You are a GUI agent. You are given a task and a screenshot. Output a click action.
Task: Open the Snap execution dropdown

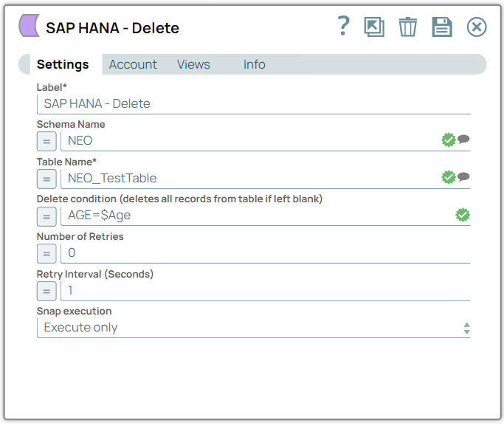pos(254,328)
